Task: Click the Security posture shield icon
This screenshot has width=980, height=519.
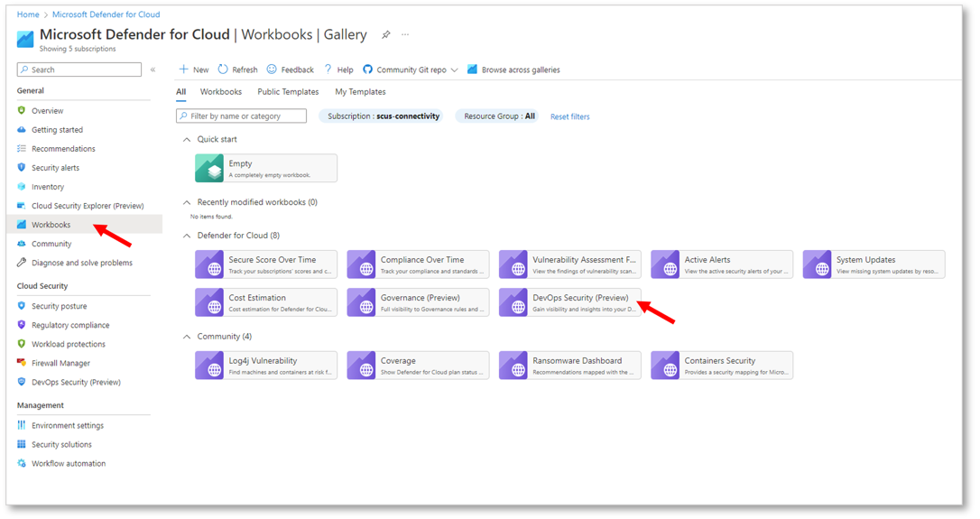Action: click(22, 306)
